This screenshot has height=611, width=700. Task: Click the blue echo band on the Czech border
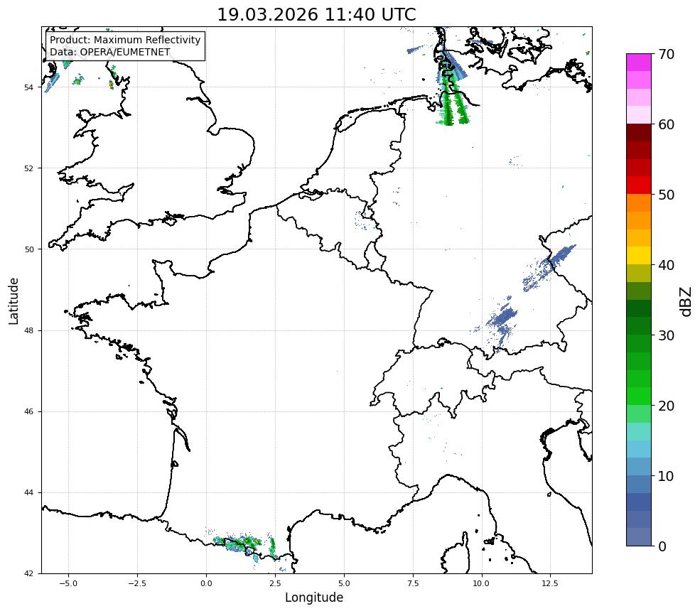click(549, 268)
